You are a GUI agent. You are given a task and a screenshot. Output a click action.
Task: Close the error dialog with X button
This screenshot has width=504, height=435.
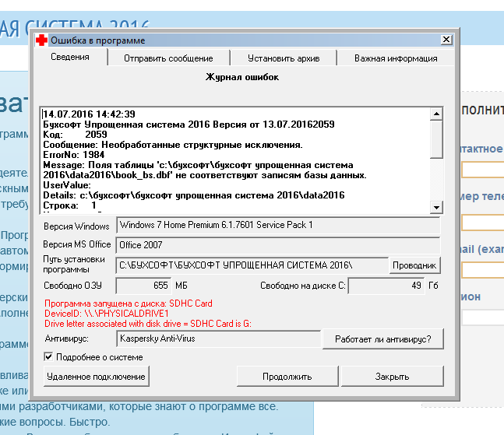(x=446, y=40)
